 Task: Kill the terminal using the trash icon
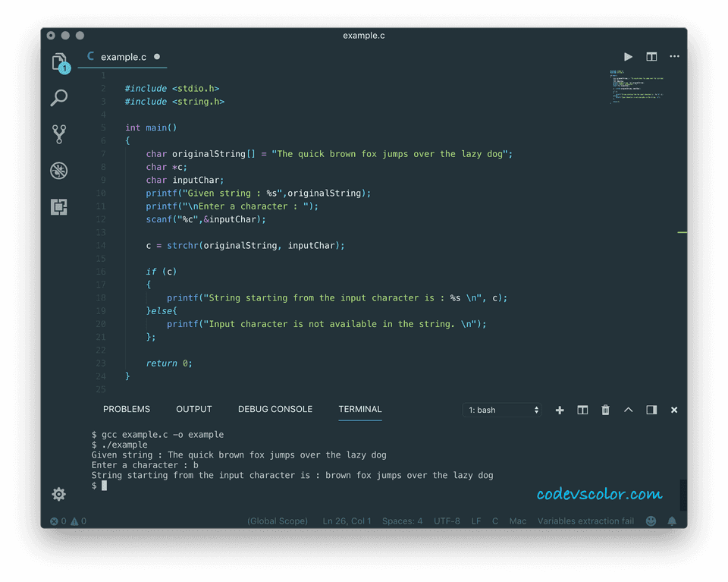tap(605, 409)
